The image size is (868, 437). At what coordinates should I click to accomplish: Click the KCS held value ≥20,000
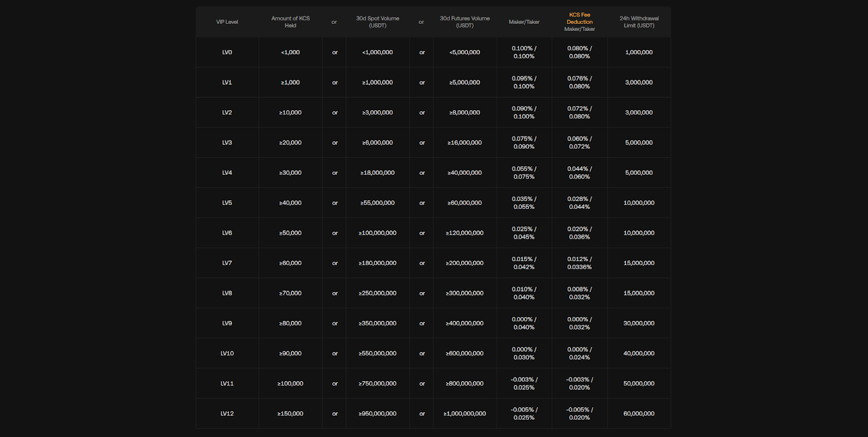pyautogui.click(x=290, y=143)
